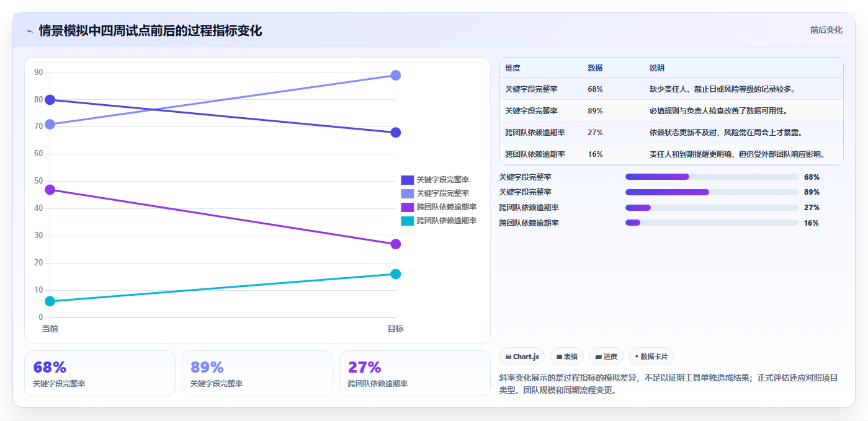Screen dimensions: 868x421
Task: Click the cyan data point at 6
Action: click(x=50, y=301)
